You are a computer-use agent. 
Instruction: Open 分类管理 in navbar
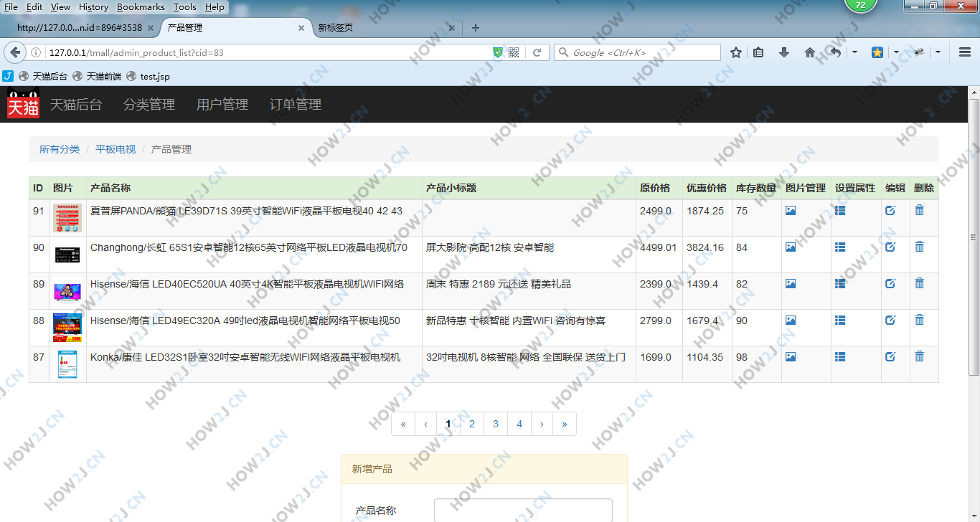(149, 104)
